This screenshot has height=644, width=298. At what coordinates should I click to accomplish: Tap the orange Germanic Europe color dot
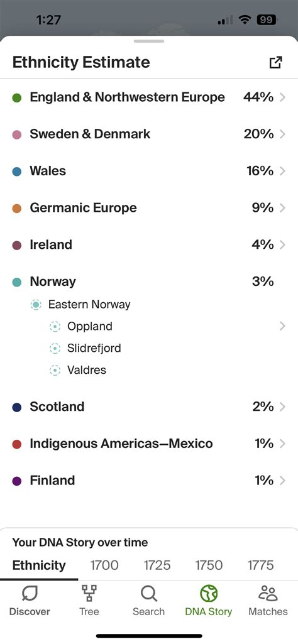(x=17, y=208)
